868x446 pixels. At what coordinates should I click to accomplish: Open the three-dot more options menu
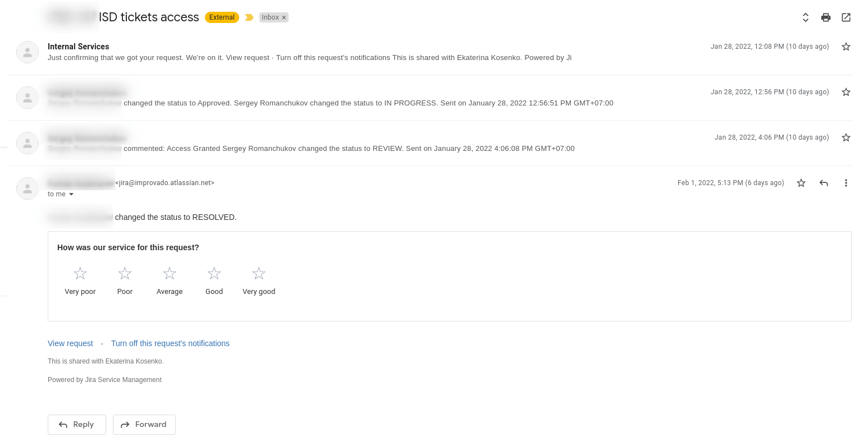pos(846,182)
